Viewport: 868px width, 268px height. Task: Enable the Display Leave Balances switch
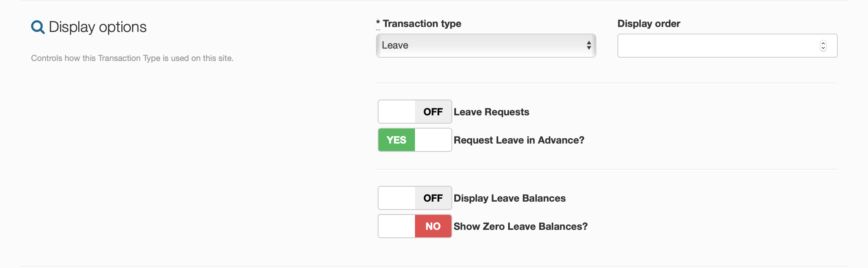(415, 198)
